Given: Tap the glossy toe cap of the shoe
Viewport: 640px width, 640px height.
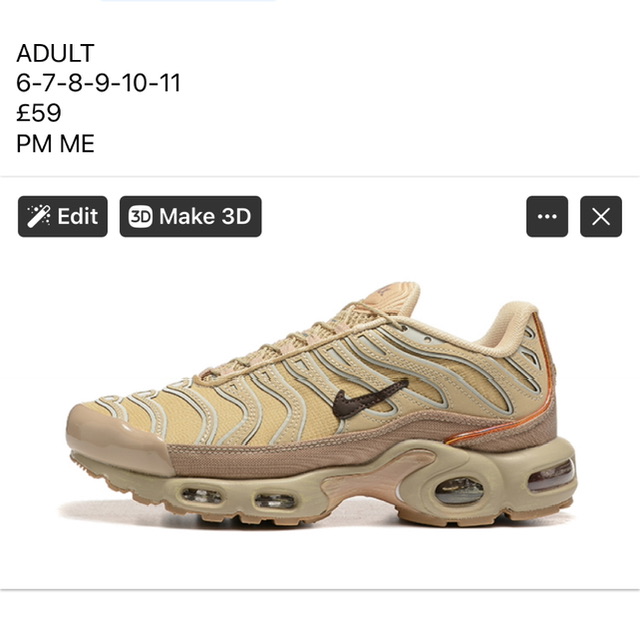Looking at the screenshot, I should [x=116, y=437].
